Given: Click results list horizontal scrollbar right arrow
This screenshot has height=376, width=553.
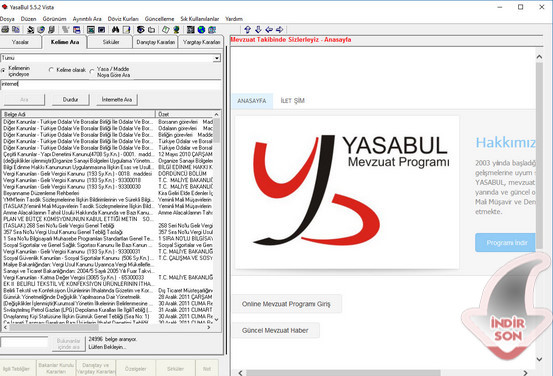Looking at the screenshot, I should (209, 328).
